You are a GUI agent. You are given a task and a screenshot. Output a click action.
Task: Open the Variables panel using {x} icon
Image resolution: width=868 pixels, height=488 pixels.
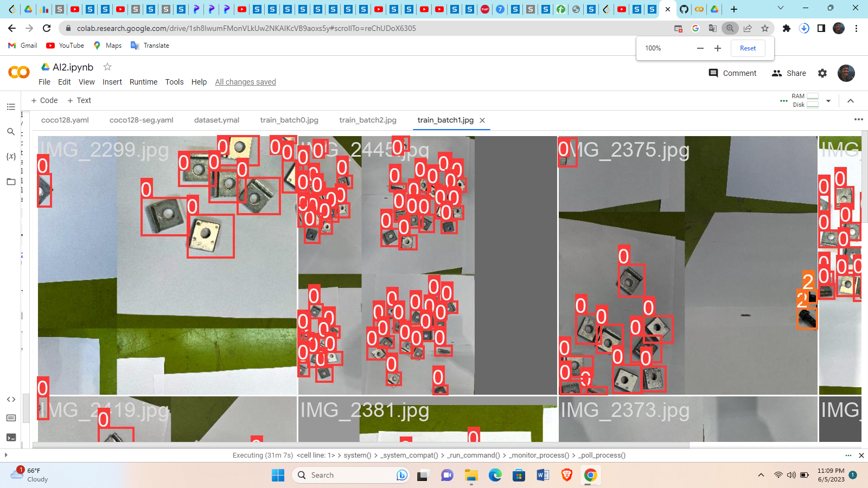tap(11, 156)
